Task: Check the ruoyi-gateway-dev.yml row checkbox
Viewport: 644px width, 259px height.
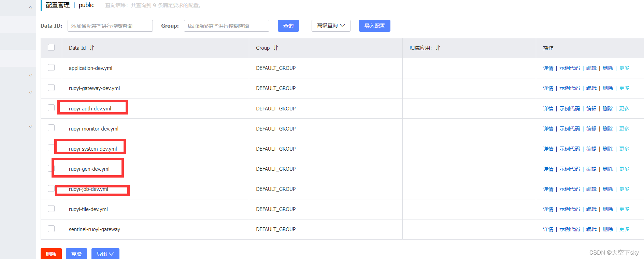Action: (51, 88)
